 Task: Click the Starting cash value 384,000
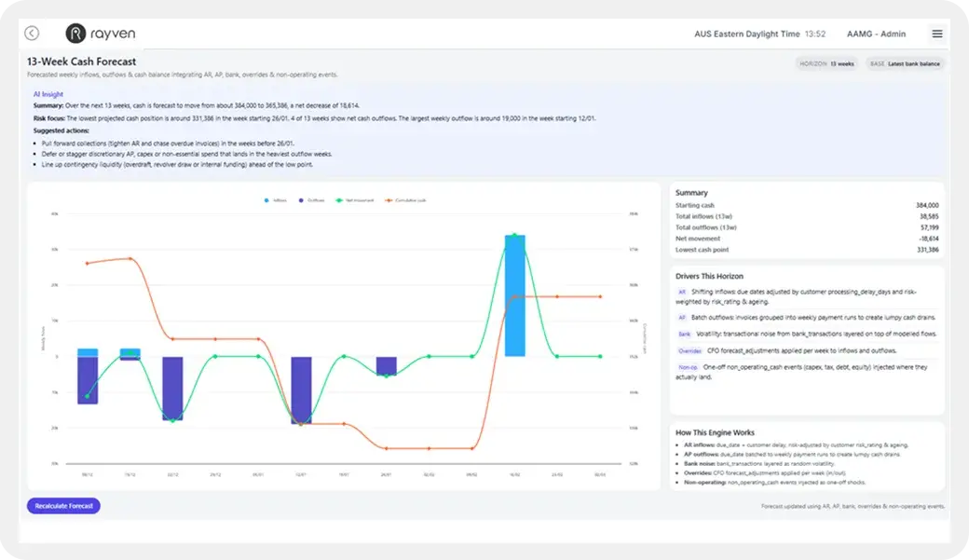click(927, 205)
